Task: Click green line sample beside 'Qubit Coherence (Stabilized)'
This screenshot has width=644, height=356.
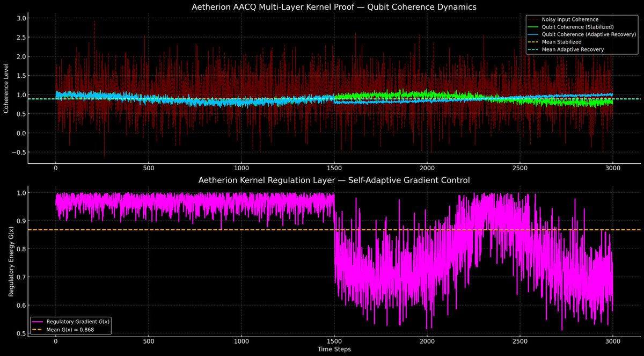Action: point(533,27)
